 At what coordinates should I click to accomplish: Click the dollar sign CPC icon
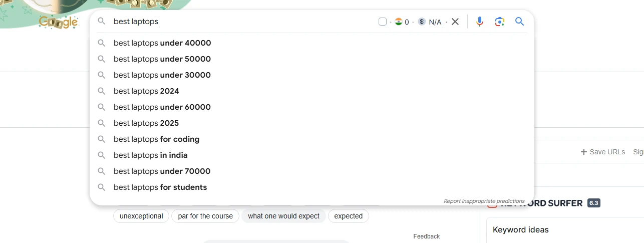(x=422, y=22)
